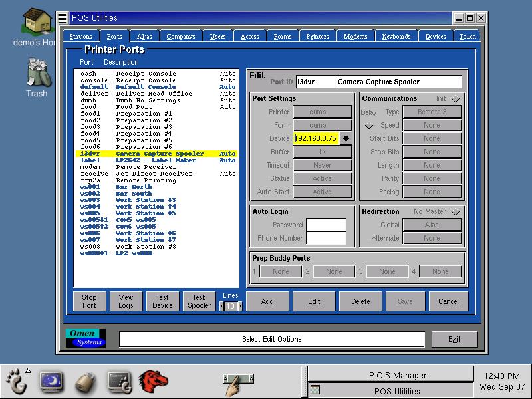The height and width of the screenshot is (399, 532).
Task: Click the Cancel button
Action: [x=448, y=301]
